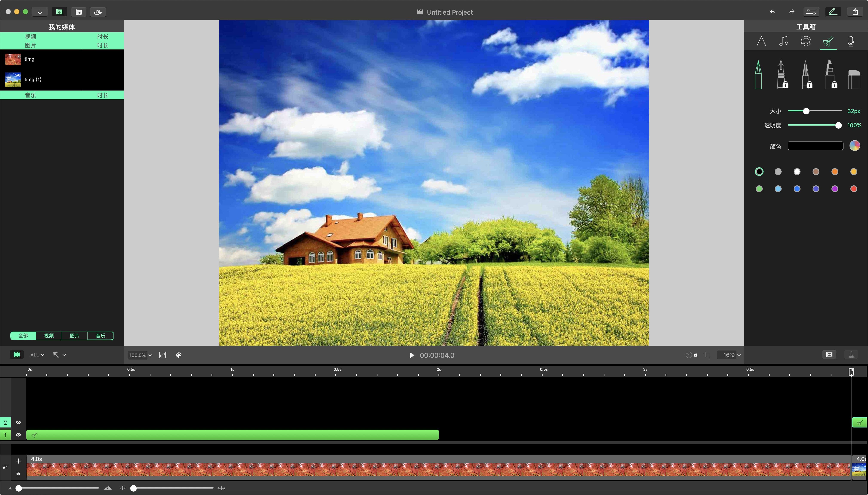This screenshot has width=868, height=495.
Task: Open the starred folder icon in toolbar
Action: (78, 12)
